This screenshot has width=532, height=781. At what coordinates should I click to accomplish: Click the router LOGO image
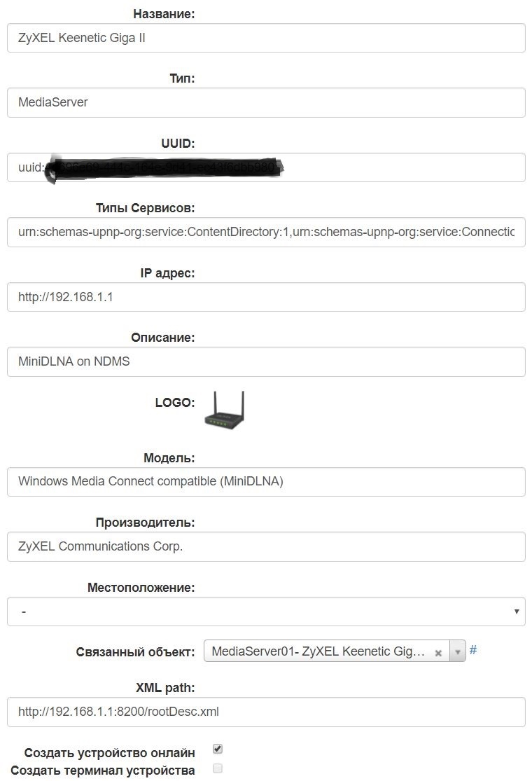pyautogui.click(x=224, y=410)
